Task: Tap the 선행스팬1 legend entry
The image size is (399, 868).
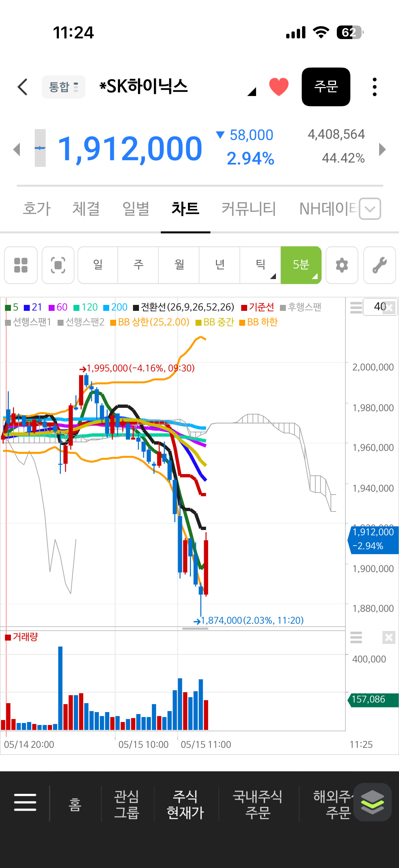Action: (x=28, y=322)
